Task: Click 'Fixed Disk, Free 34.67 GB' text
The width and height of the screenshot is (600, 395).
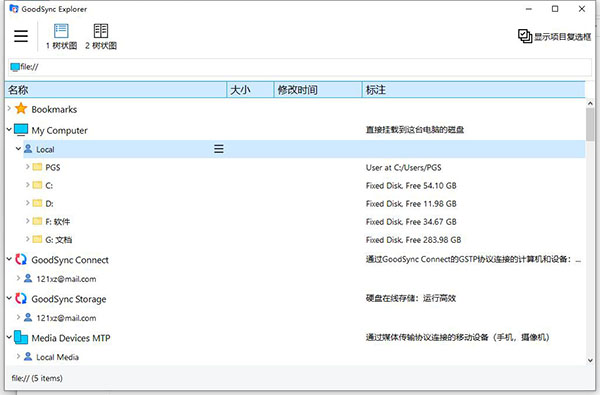Action: [411, 222]
